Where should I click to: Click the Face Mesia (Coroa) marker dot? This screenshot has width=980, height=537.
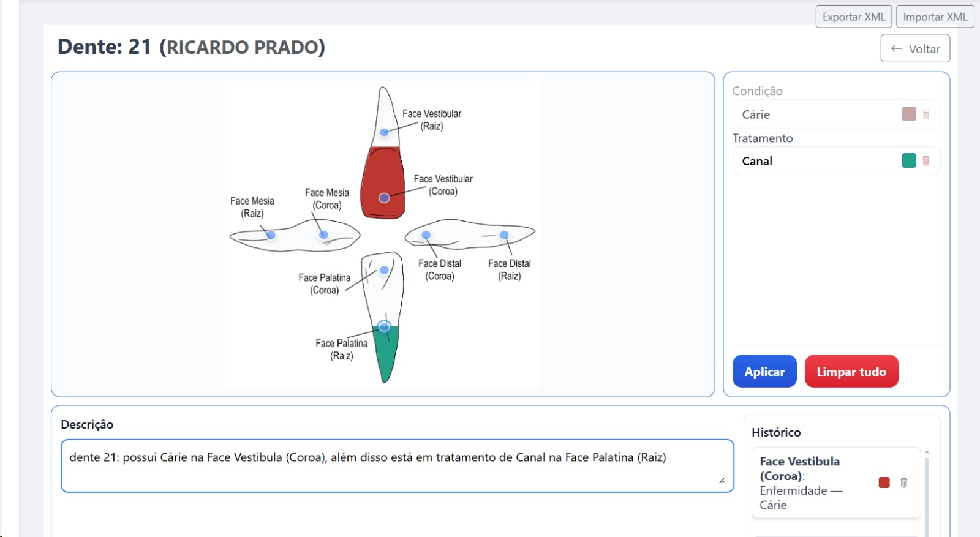tap(323, 235)
